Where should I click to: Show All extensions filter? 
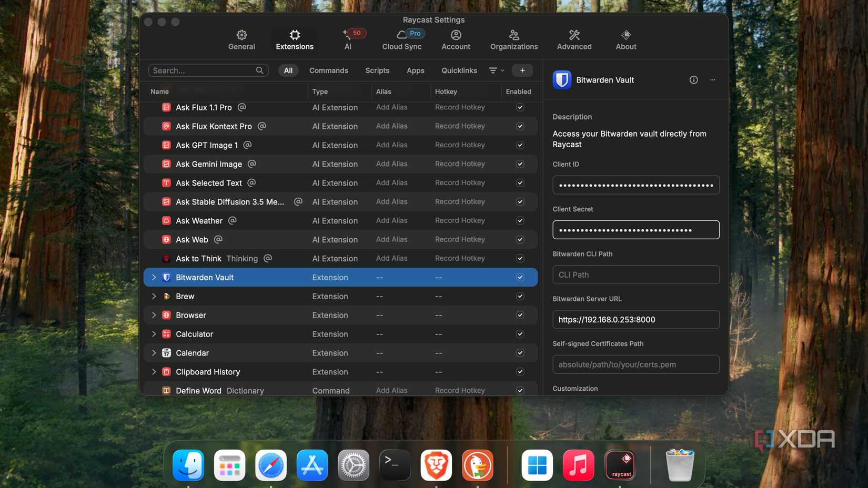coord(288,70)
